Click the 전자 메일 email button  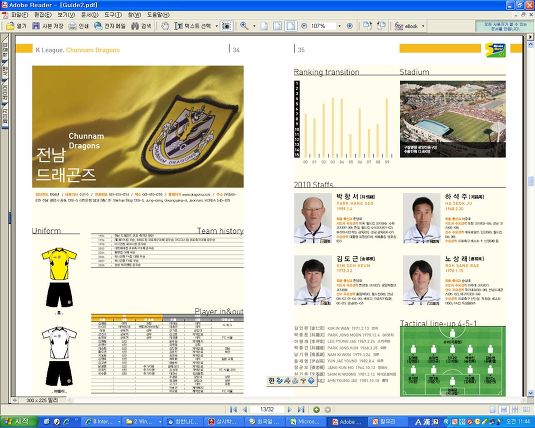coord(110,26)
